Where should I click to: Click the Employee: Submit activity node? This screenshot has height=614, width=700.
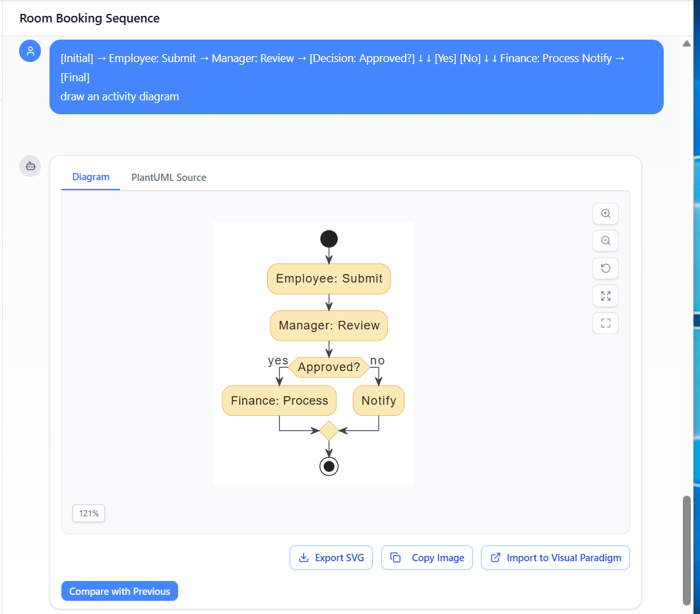[329, 279]
